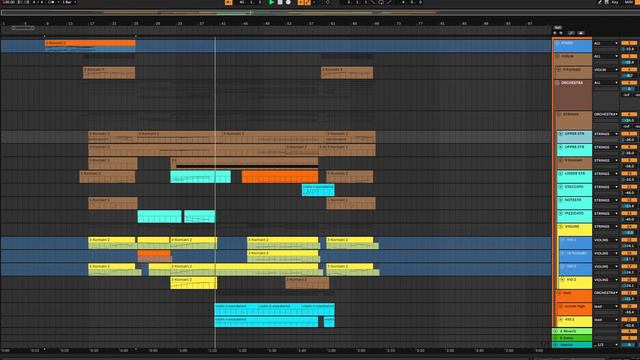
Task: Jump to next locator arrow
Action: point(561,33)
